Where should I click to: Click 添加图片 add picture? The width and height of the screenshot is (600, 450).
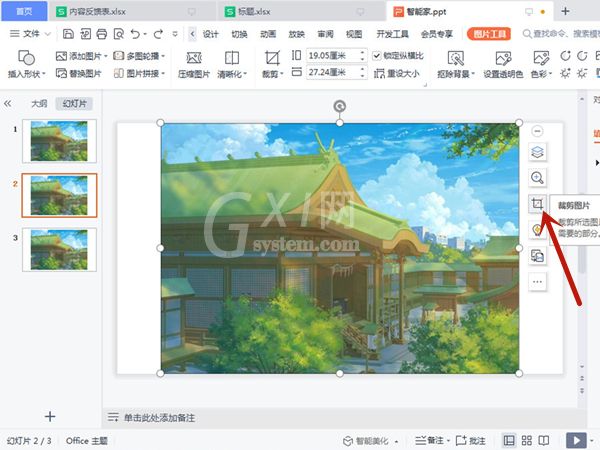(81, 56)
